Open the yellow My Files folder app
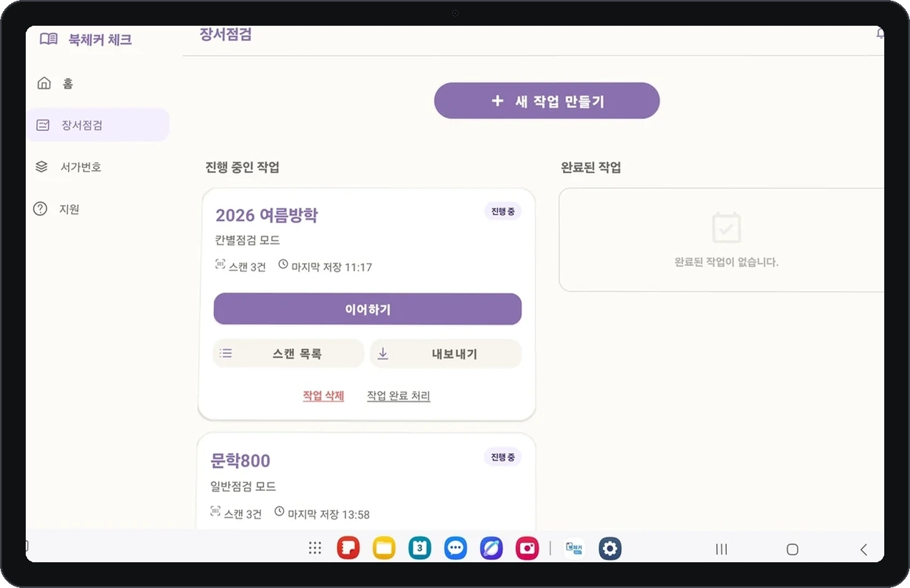 (384, 549)
